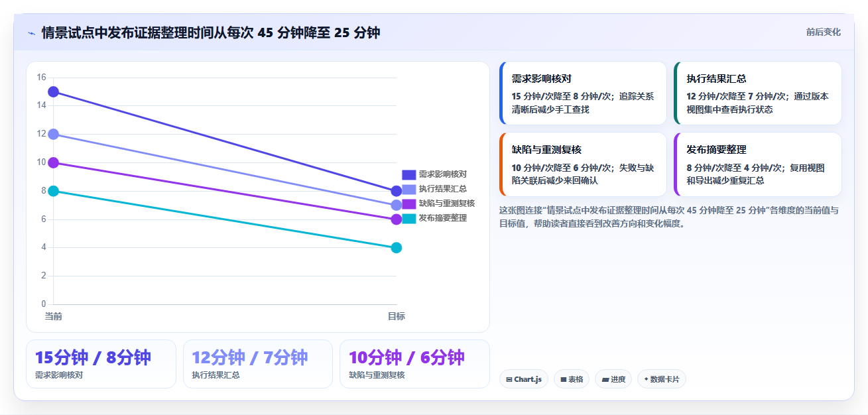
Task: Click the 数据卡片 tag chip
Action: 661,379
